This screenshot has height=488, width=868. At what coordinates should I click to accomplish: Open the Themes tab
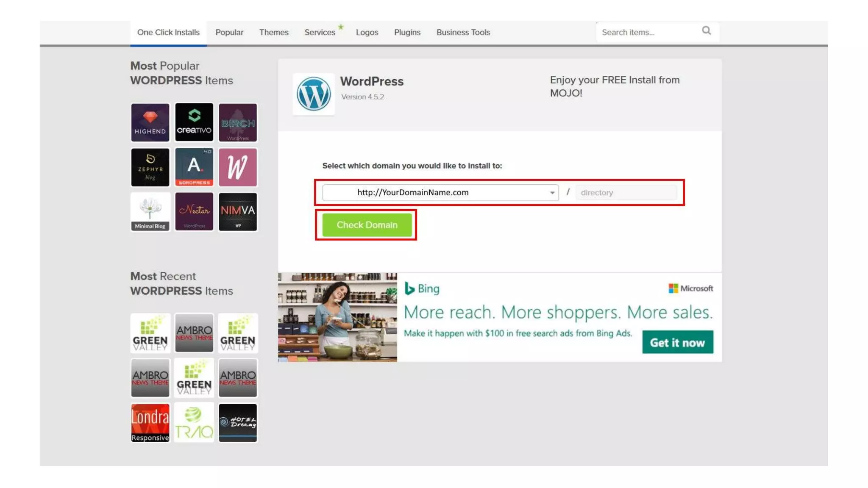point(274,33)
